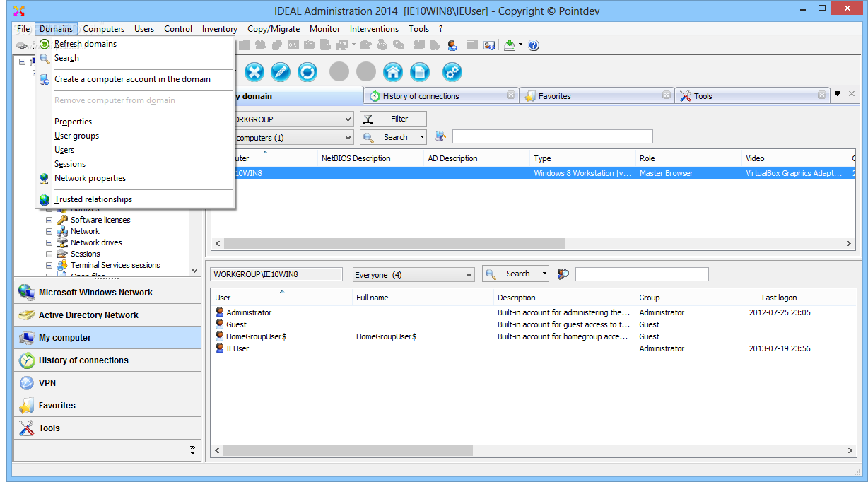The height and width of the screenshot is (482, 868).
Task: Open the Inventory menu
Action: point(220,29)
